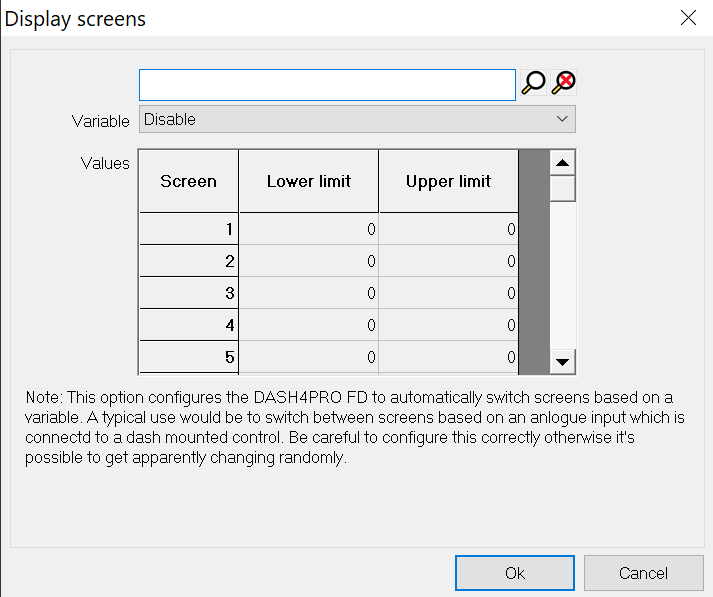Image resolution: width=713 pixels, height=597 pixels.
Task: Click the Lower limit column header
Action: coord(308,181)
